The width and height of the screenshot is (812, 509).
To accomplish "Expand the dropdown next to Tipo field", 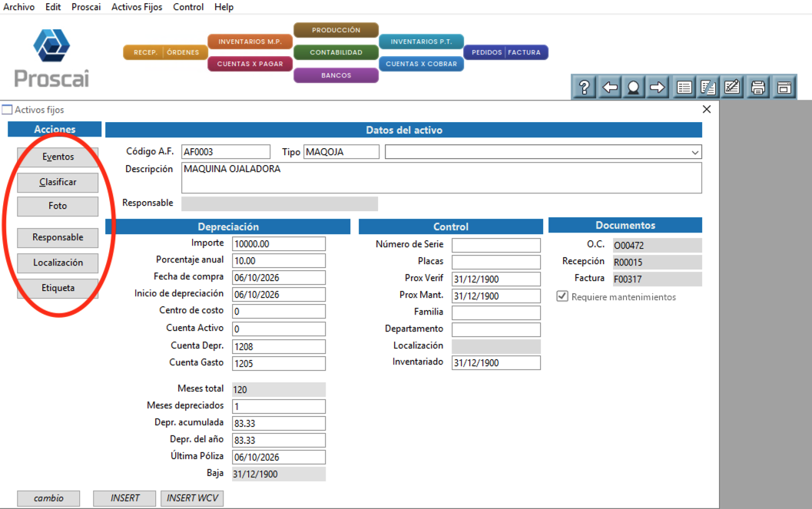I will click(x=695, y=152).
